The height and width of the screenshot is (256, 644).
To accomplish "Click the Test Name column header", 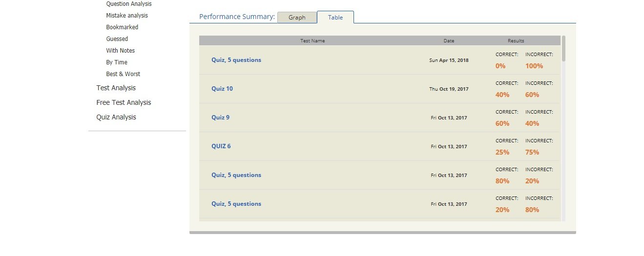I will click(x=312, y=41).
